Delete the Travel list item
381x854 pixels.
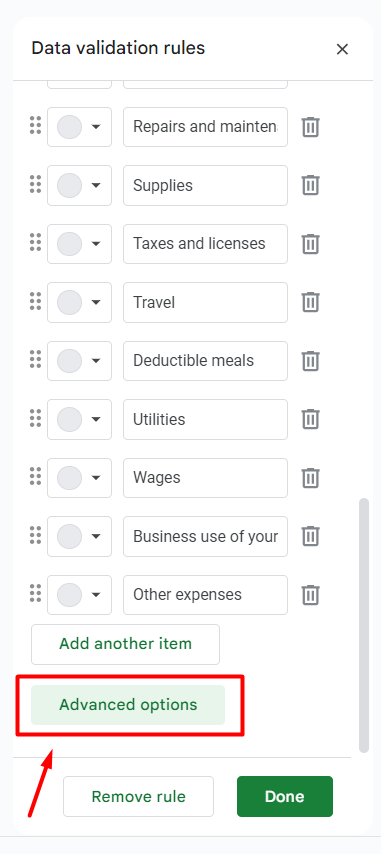(x=310, y=302)
